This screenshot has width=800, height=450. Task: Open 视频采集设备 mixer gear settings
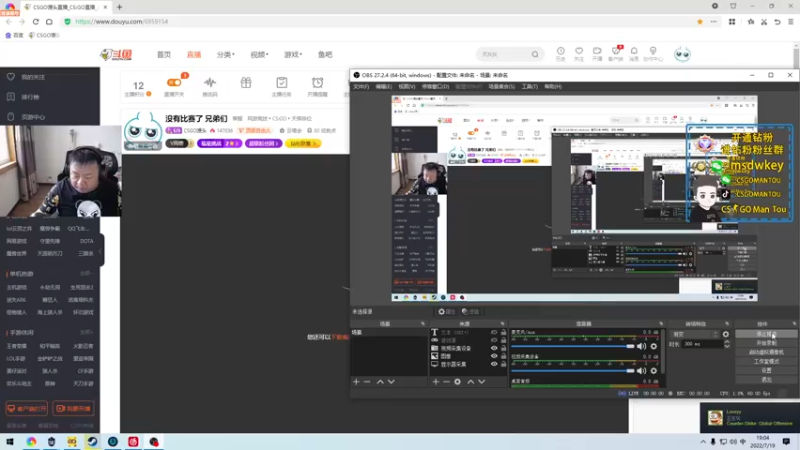[654, 371]
